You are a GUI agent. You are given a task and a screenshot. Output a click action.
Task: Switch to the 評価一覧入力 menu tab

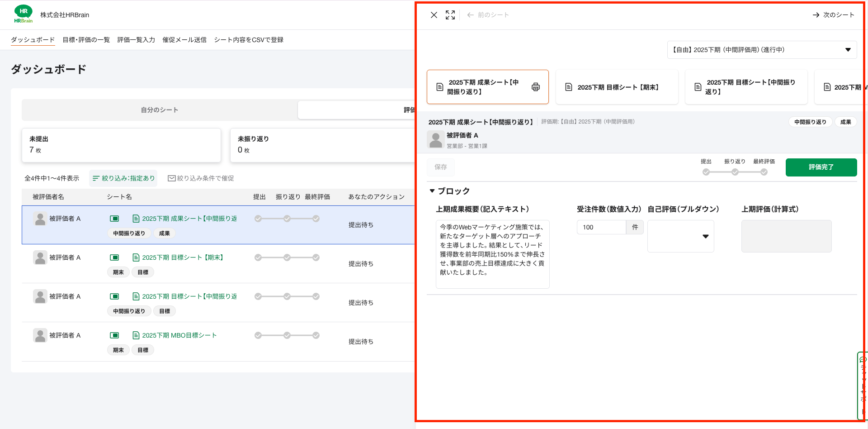coord(136,40)
